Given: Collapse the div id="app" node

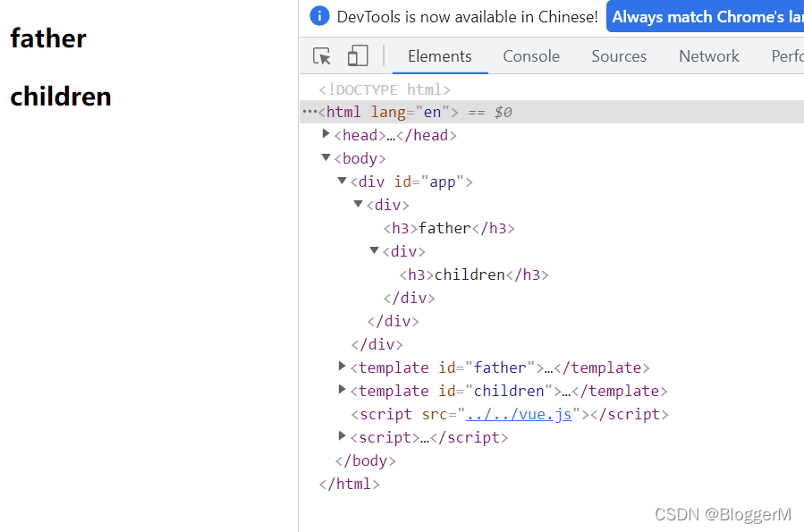Looking at the screenshot, I should (342, 181).
